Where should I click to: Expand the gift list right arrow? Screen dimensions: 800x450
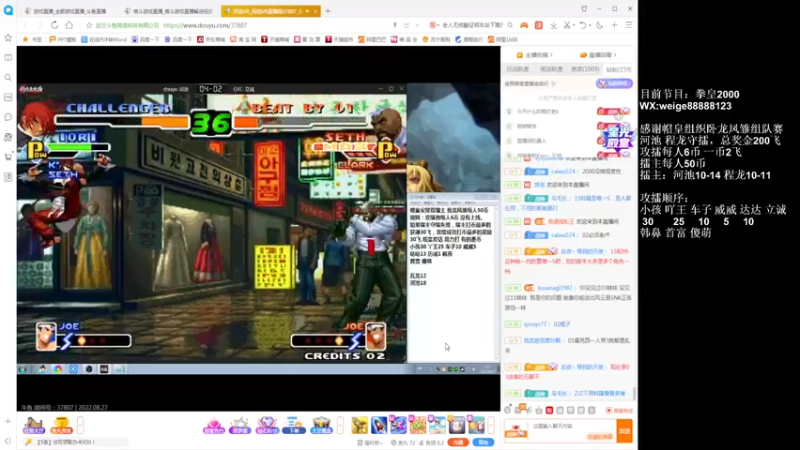pos(491,425)
